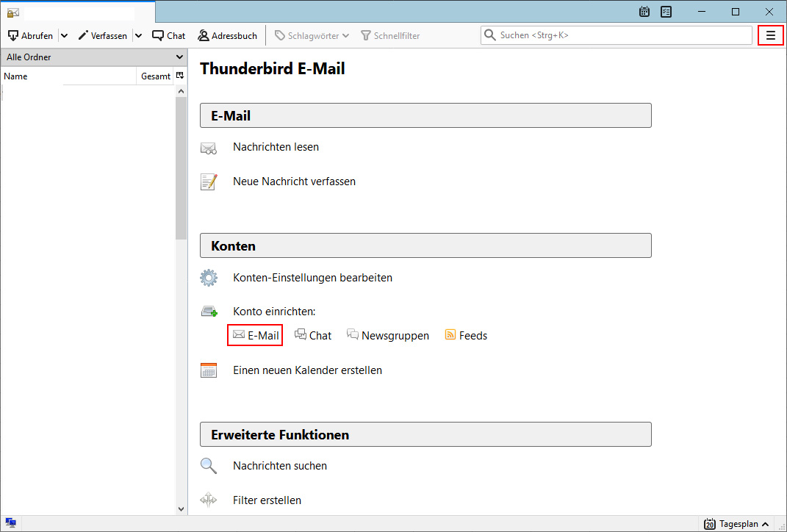Screen dimensions: 787x532
Task: Click Filter erstellen link
Action: click(267, 500)
